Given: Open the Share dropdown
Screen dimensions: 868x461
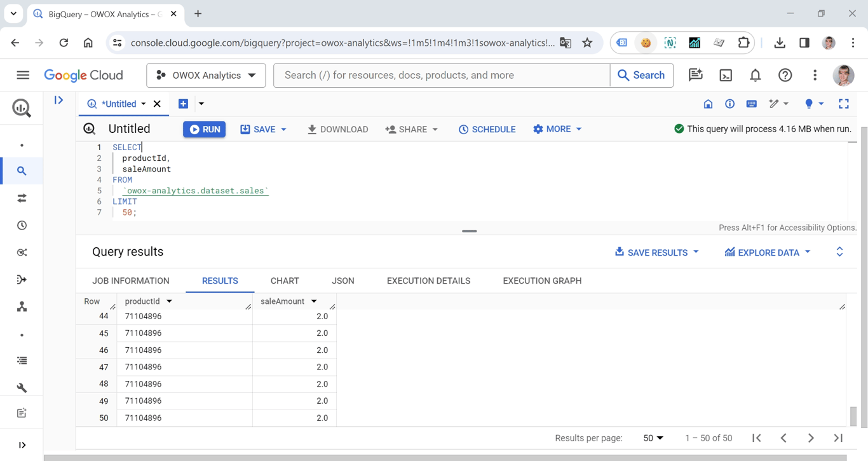Looking at the screenshot, I should [x=412, y=129].
